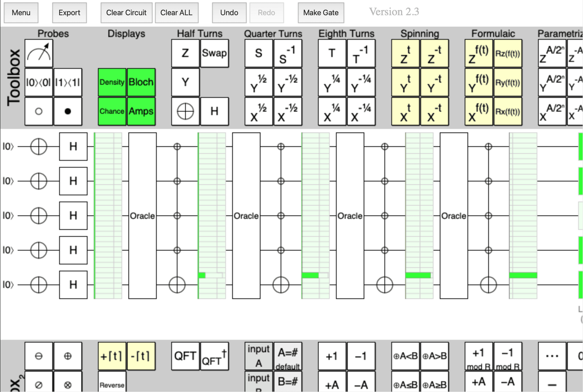Image resolution: width=583 pixels, height=392 pixels.
Task: Select the Measurement probe gate in toolbox
Action: click(x=39, y=53)
